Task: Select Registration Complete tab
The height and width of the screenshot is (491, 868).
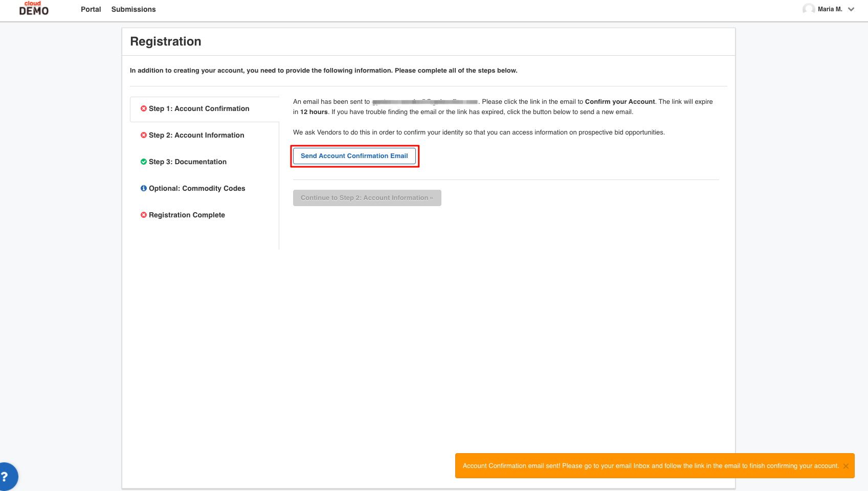Action: (205, 215)
